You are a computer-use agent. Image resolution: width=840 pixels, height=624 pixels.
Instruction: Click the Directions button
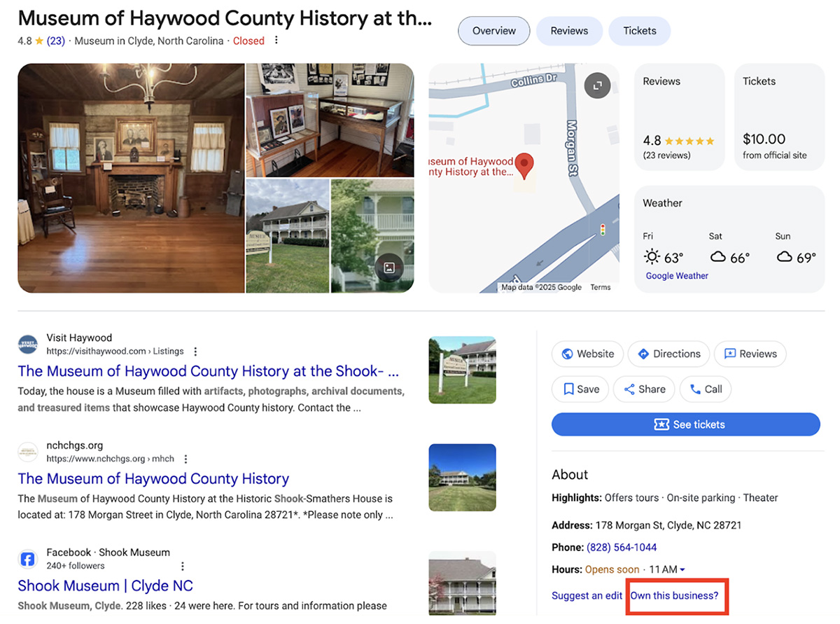tap(668, 354)
